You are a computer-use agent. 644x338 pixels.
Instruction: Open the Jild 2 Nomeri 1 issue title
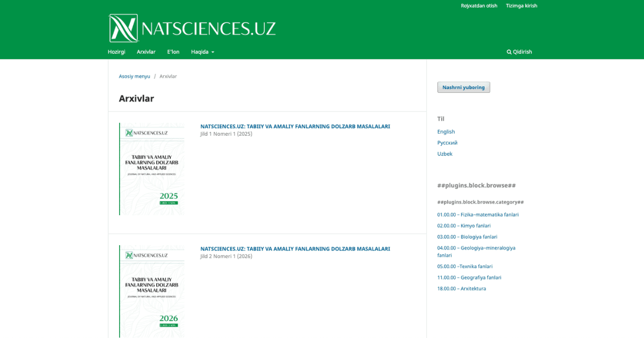coord(295,249)
